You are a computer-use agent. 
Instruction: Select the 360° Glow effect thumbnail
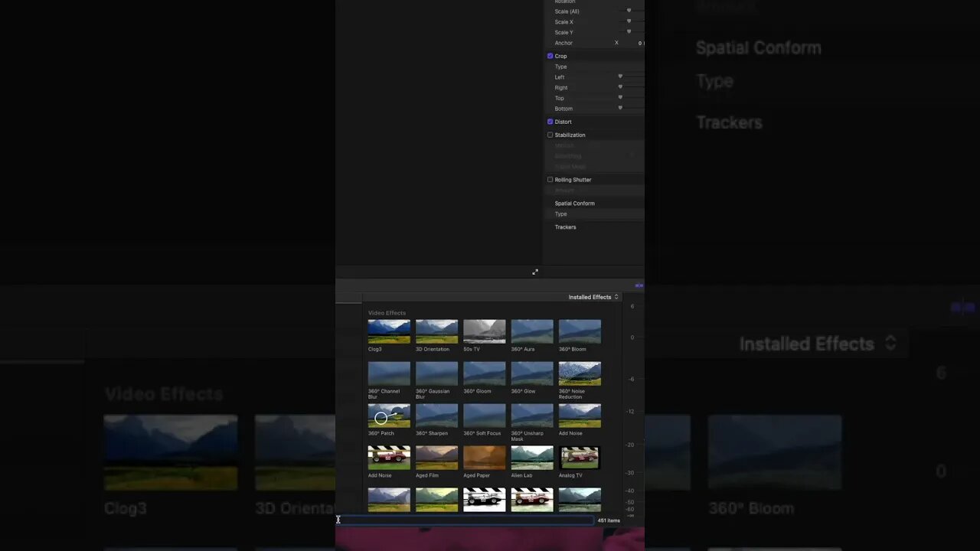pos(532,373)
